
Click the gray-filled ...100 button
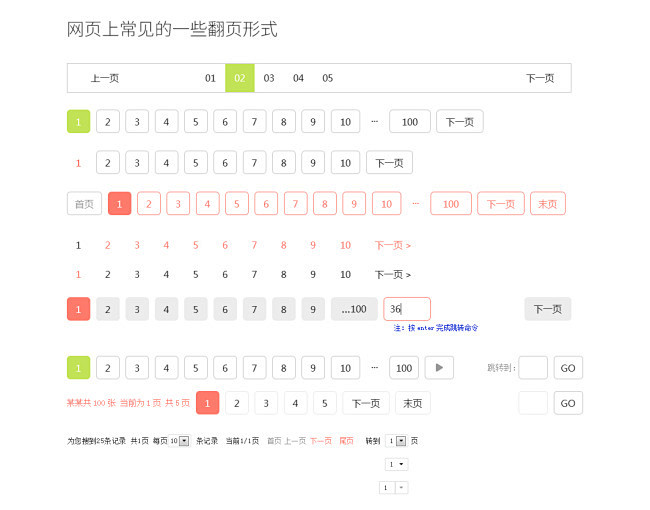click(x=354, y=309)
